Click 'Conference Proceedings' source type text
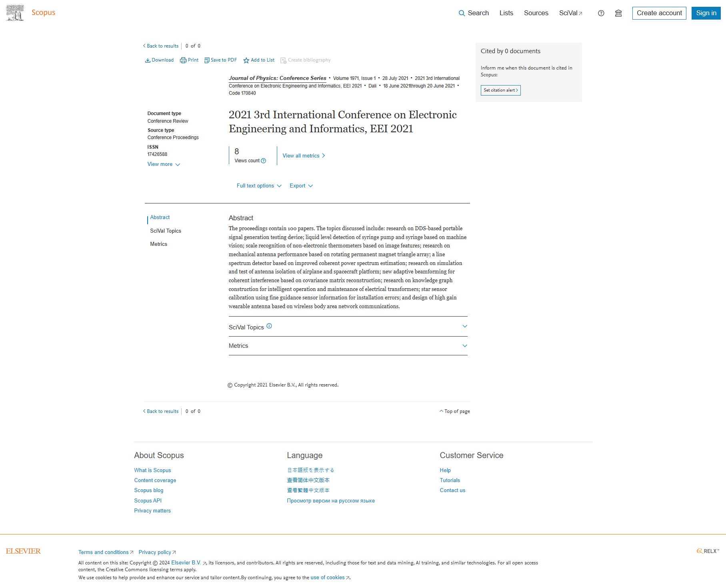The height and width of the screenshot is (588, 726). pos(173,138)
